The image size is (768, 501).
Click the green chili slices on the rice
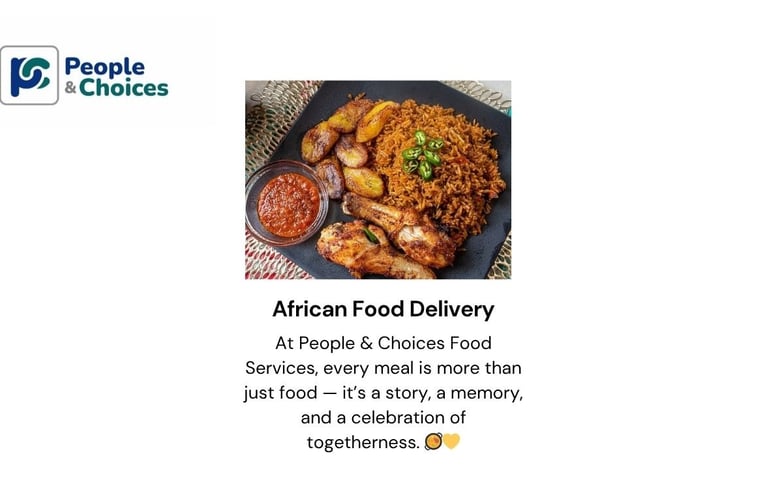click(422, 154)
